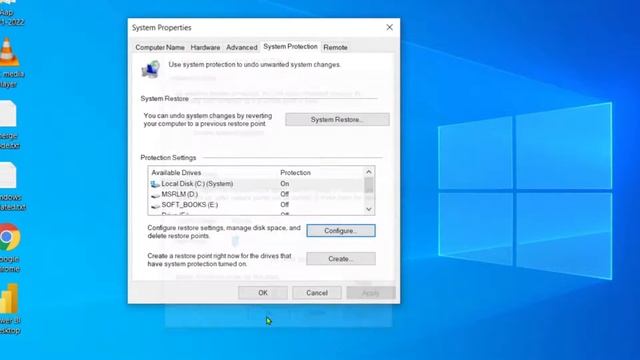Click the Available Drives column header

(x=176, y=173)
